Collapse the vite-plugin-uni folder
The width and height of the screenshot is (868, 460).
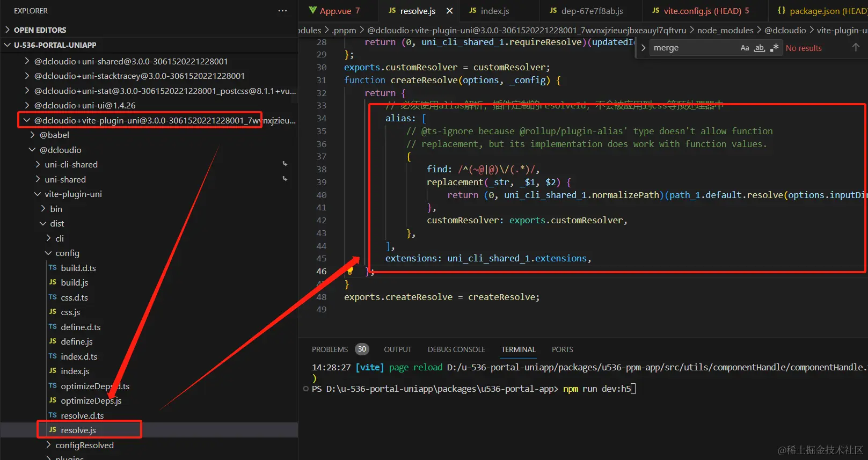point(38,194)
